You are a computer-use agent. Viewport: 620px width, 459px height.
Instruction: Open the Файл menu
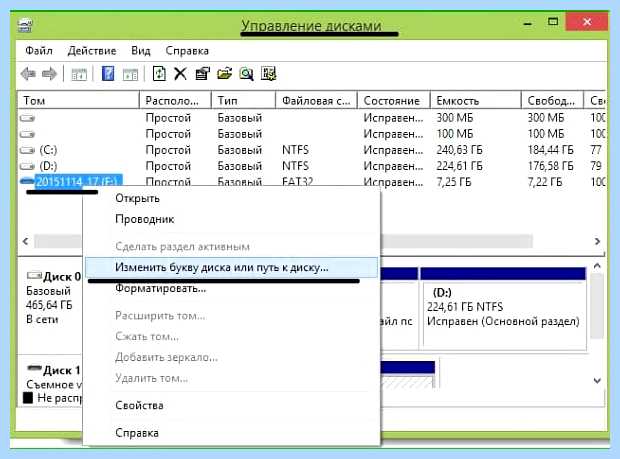pyautogui.click(x=39, y=51)
